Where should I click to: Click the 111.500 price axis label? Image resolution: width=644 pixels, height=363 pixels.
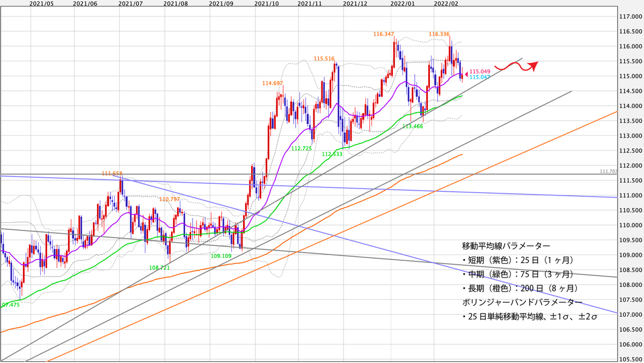coord(630,180)
